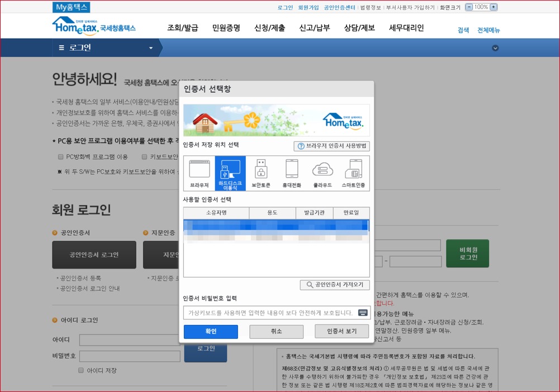This screenshot has width=560, height=392.
Task: Click the 공인인증서 가져오기 button
Action: [x=335, y=285]
